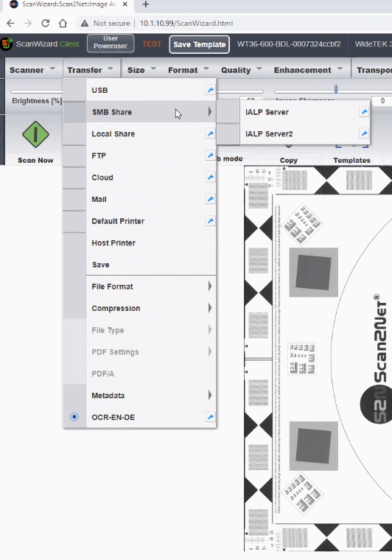
Task: Click wrench icon next to Local Share
Action: pyautogui.click(x=210, y=133)
